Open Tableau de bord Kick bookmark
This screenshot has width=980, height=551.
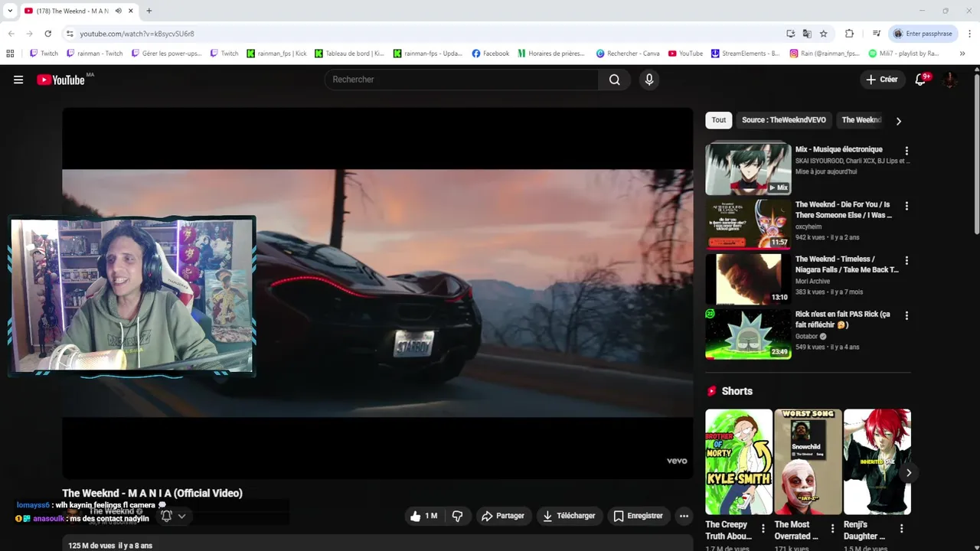349,54
